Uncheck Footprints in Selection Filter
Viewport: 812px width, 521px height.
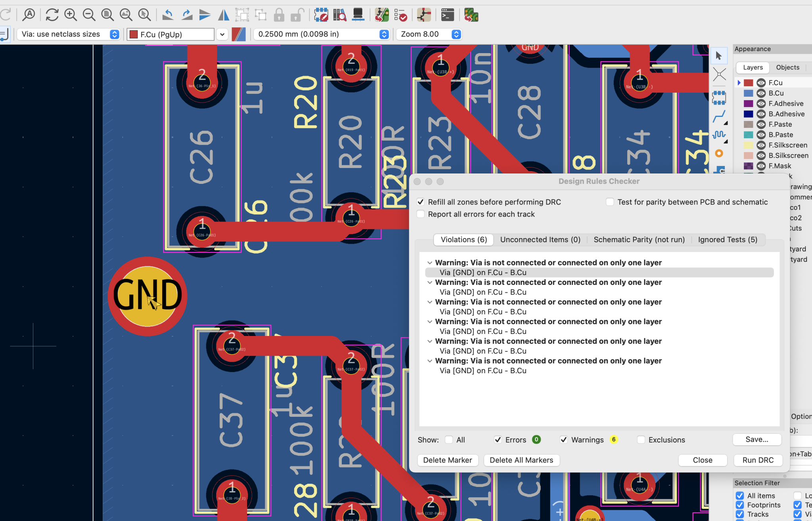[740, 505]
